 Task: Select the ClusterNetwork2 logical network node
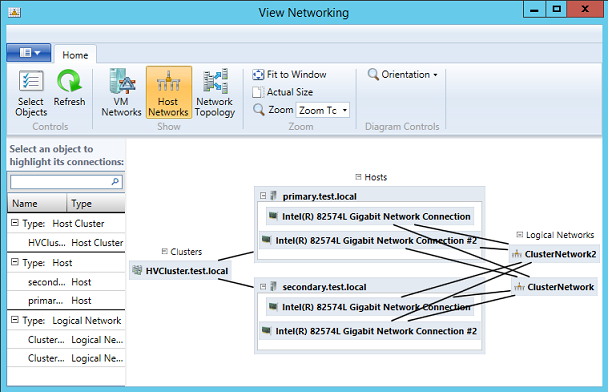tap(554, 254)
